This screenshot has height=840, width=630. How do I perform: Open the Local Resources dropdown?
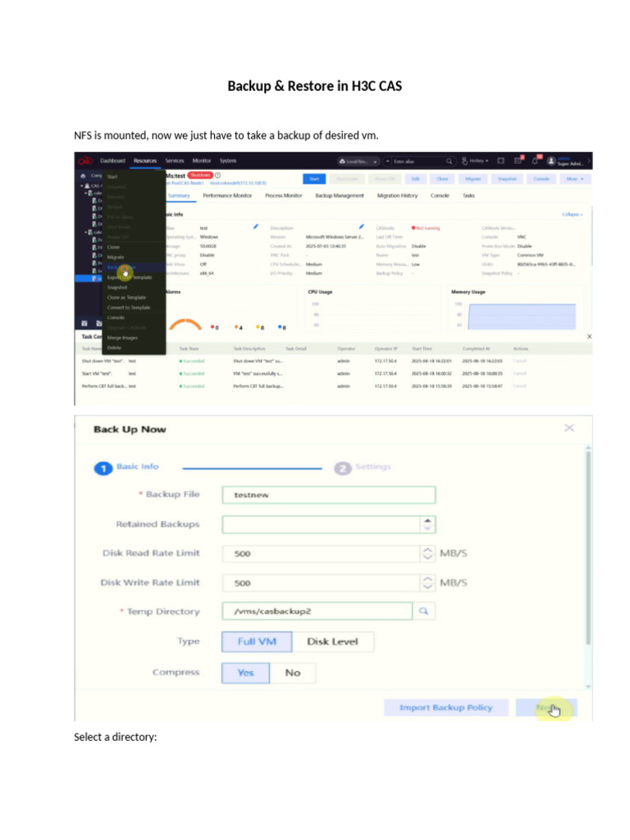[x=358, y=162]
